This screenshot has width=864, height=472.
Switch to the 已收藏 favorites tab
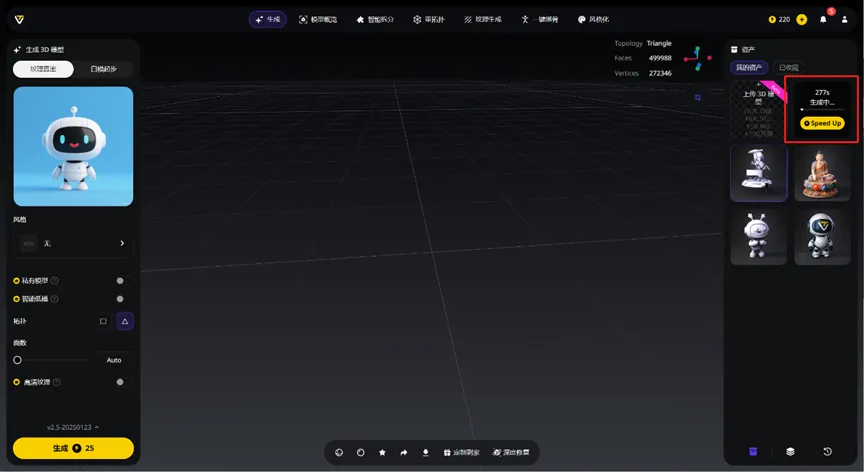789,67
